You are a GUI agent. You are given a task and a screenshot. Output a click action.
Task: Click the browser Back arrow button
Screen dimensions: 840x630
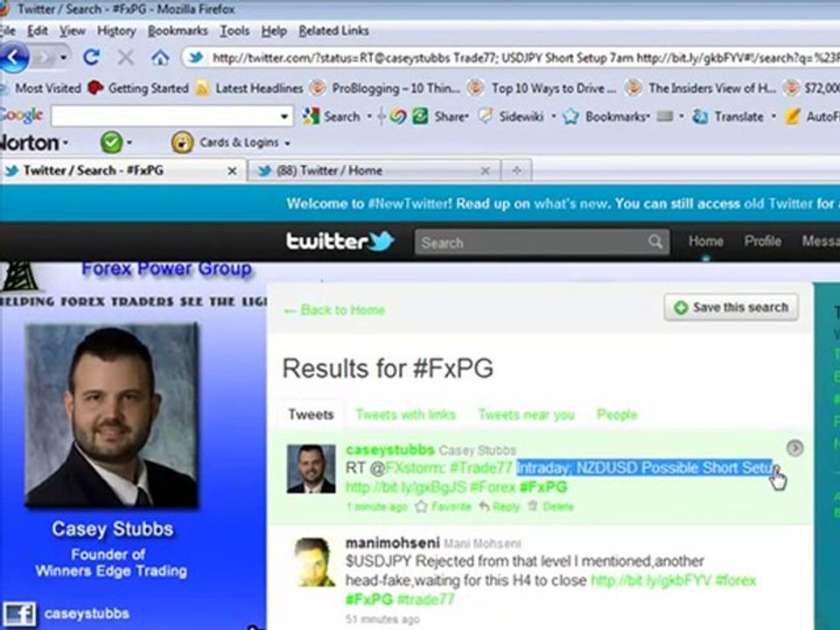(14, 58)
